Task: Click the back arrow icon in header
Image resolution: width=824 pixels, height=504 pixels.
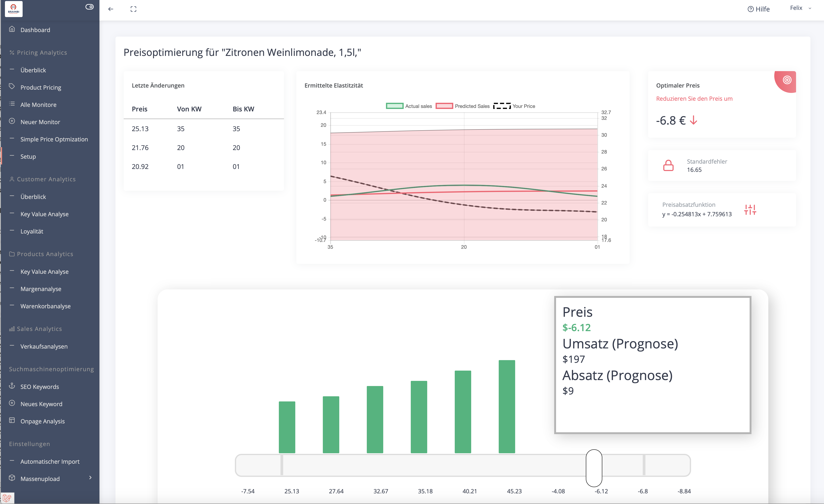Action: (x=111, y=9)
